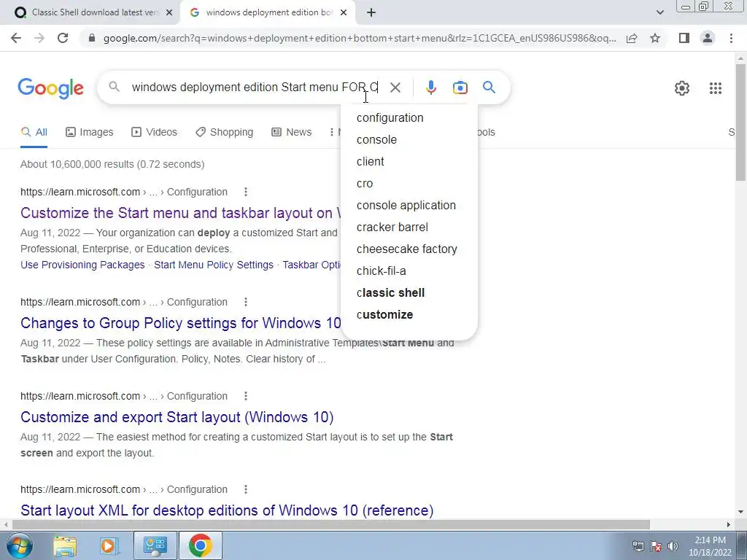Click the Chrome address bar URL

360,38
